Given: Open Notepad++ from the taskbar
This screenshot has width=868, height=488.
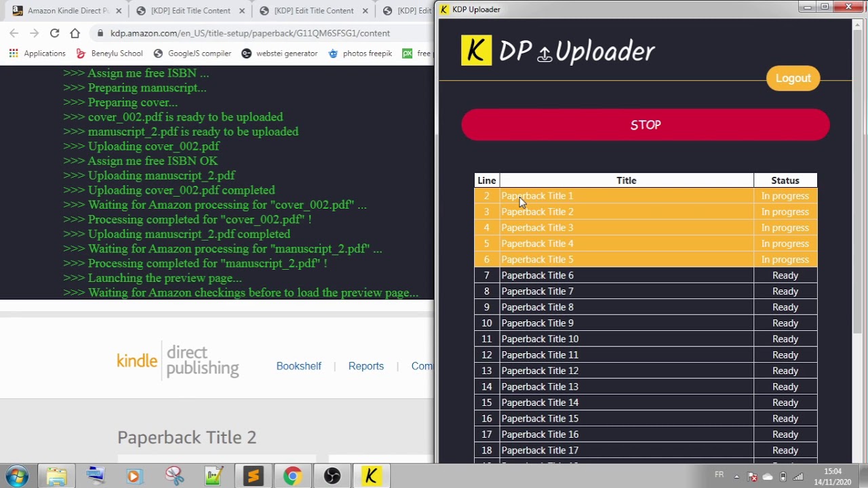Looking at the screenshot, I should click(214, 476).
